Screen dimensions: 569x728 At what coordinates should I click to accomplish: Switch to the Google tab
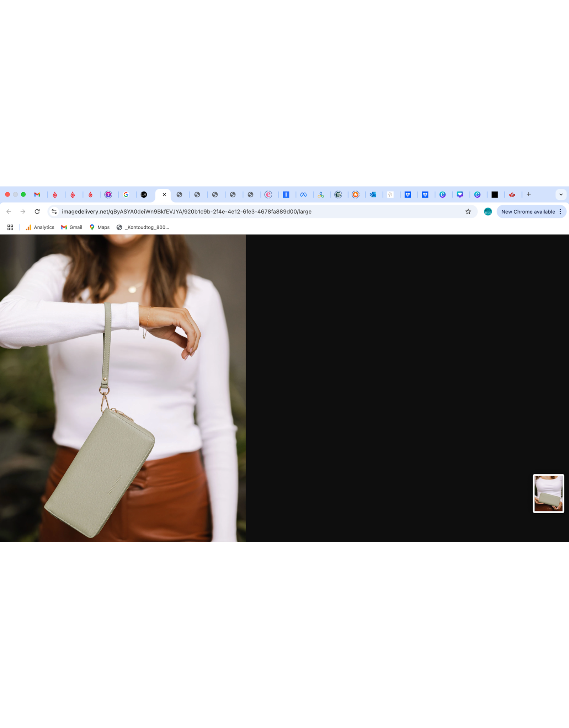click(126, 194)
